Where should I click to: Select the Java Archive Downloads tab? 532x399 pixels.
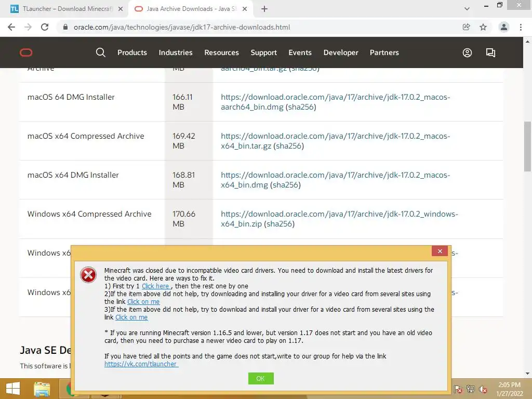191,9
